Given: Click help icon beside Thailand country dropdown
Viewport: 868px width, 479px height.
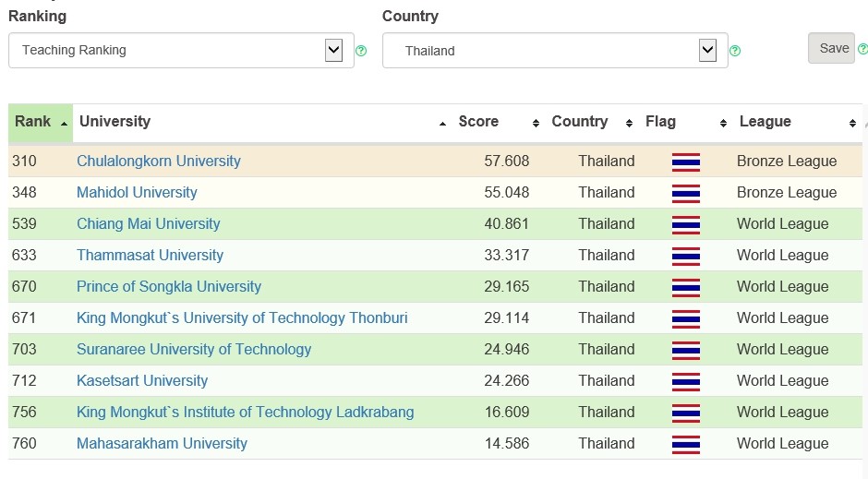Looking at the screenshot, I should [x=735, y=51].
